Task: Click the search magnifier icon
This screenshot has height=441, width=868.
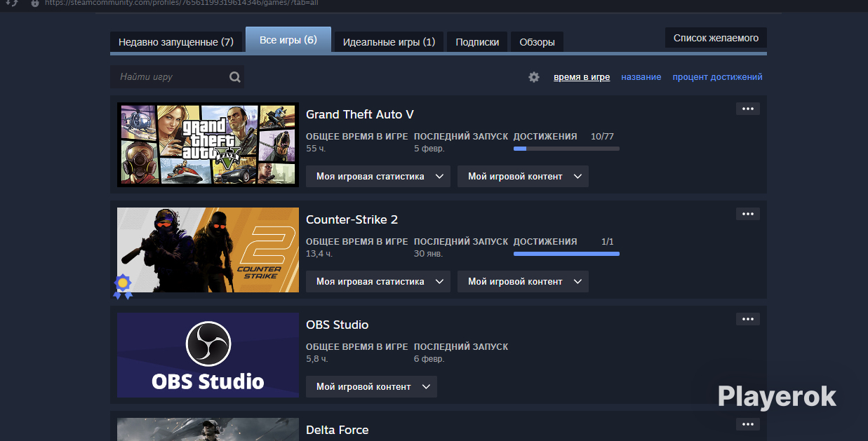Action: (x=235, y=77)
